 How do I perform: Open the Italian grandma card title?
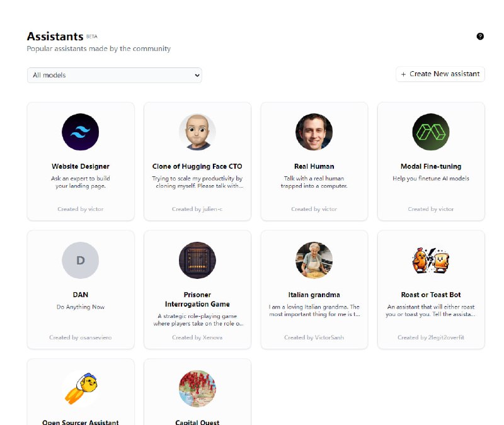(314, 295)
